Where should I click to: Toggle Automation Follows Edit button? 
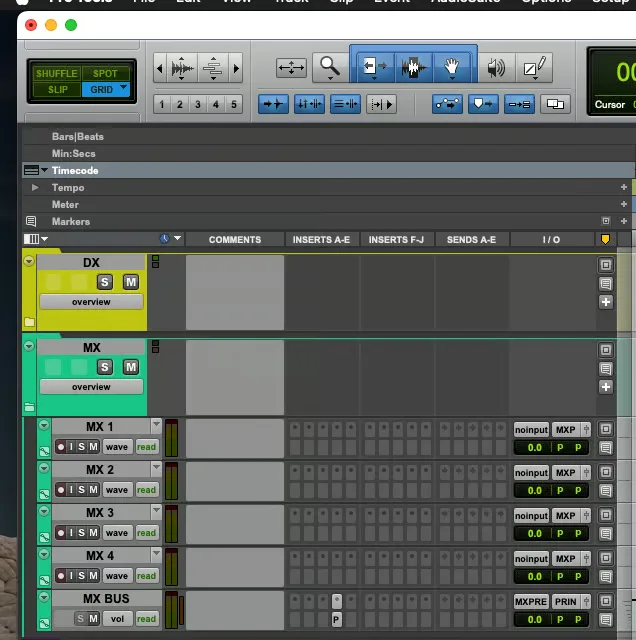coord(447,104)
